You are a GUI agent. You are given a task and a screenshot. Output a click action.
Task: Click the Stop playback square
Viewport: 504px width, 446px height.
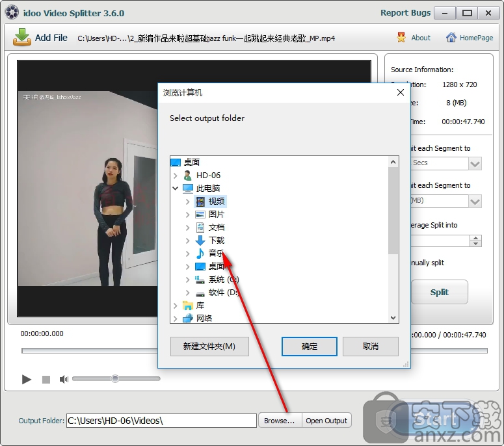click(x=46, y=380)
